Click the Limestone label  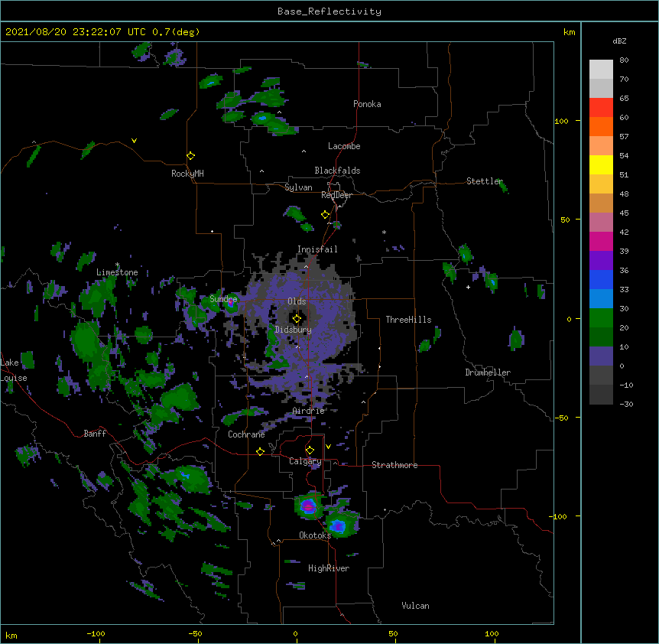117,272
